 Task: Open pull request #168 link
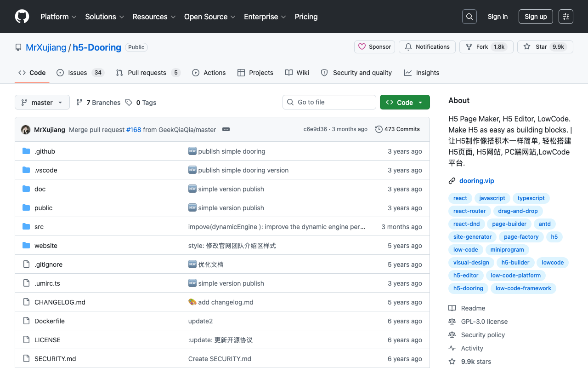coord(134,130)
